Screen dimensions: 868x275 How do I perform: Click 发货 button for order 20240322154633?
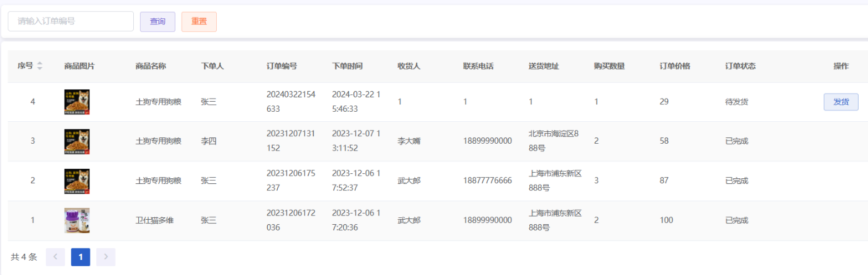(841, 102)
